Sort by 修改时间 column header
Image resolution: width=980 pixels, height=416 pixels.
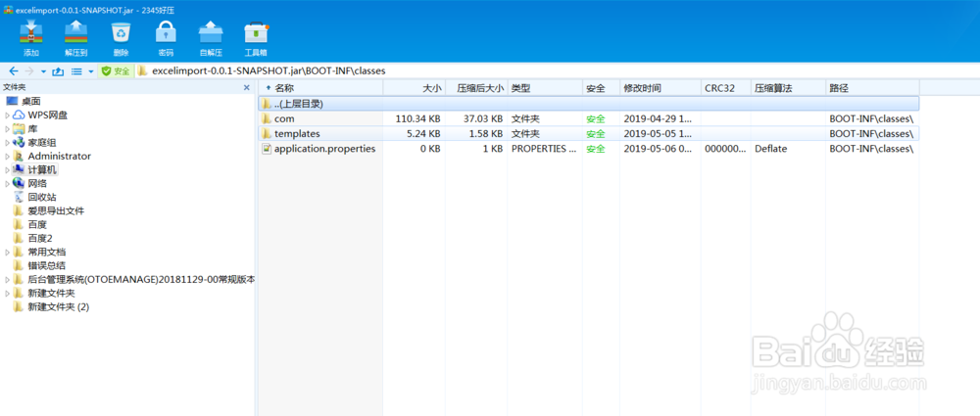(x=661, y=89)
